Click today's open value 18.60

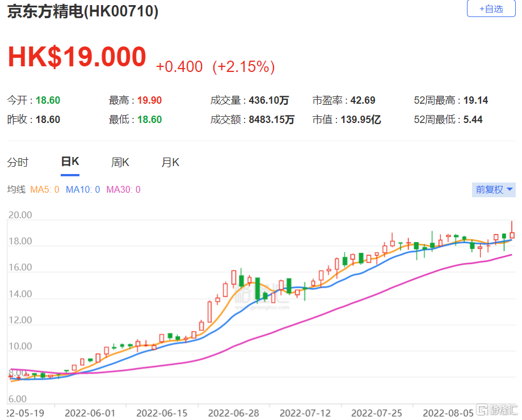pyautogui.click(x=48, y=100)
